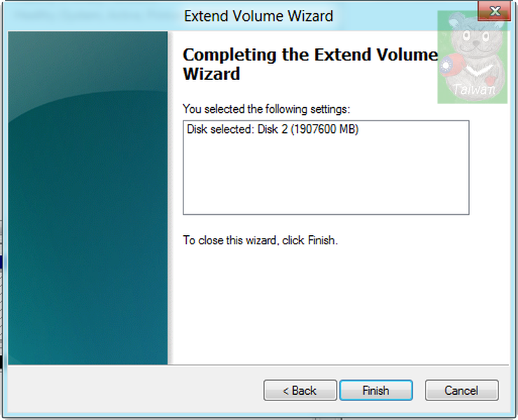Click the 'Completing the Extend Volume Wizard' heading
The height and width of the screenshot is (420, 518).
point(310,64)
